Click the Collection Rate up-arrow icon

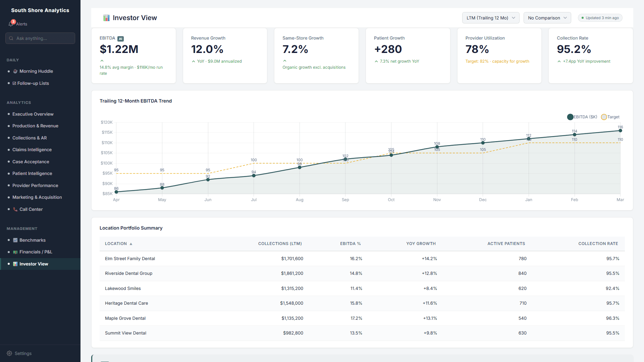(559, 61)
